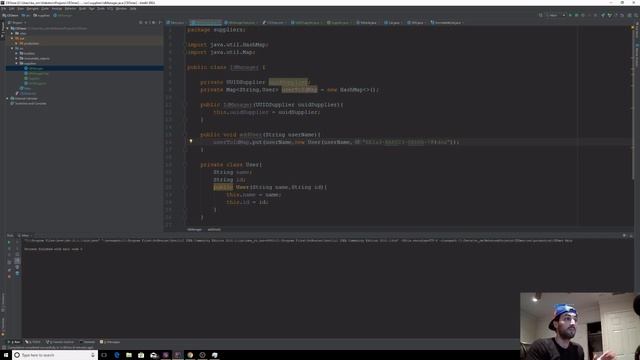Click the 'Type here to search' taskbar box
This screenshot has height=360, width=640.
55,355
